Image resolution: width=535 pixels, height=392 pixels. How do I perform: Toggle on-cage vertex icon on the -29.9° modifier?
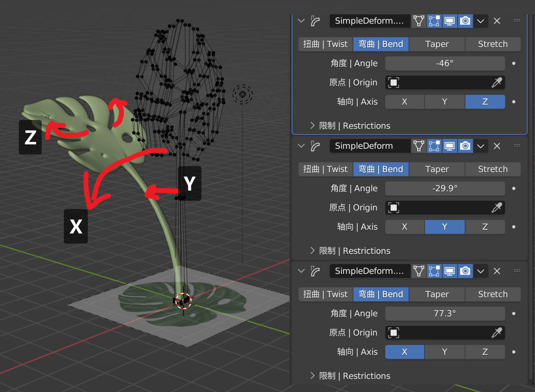pyautogui.click(x=418, y=146)
